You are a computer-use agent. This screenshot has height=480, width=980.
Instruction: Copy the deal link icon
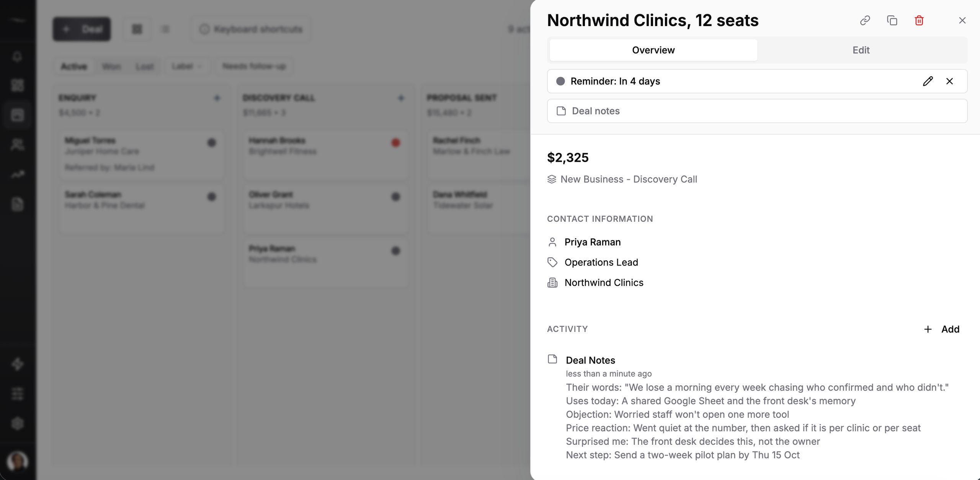[x=865, y=20]
